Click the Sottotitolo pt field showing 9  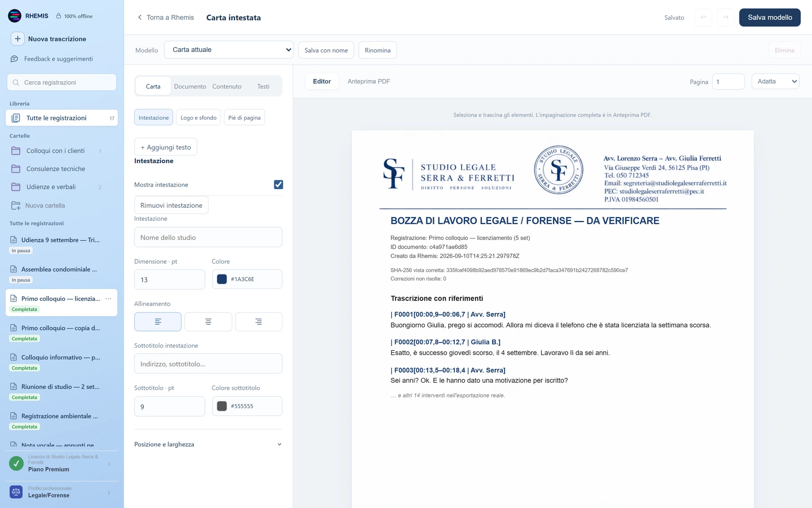coord(170,406)
